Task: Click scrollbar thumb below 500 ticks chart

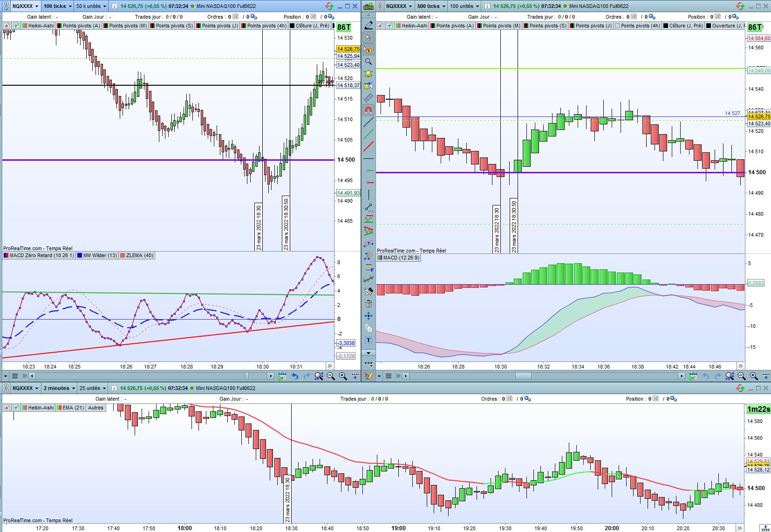Action: [x=523, y=376]
